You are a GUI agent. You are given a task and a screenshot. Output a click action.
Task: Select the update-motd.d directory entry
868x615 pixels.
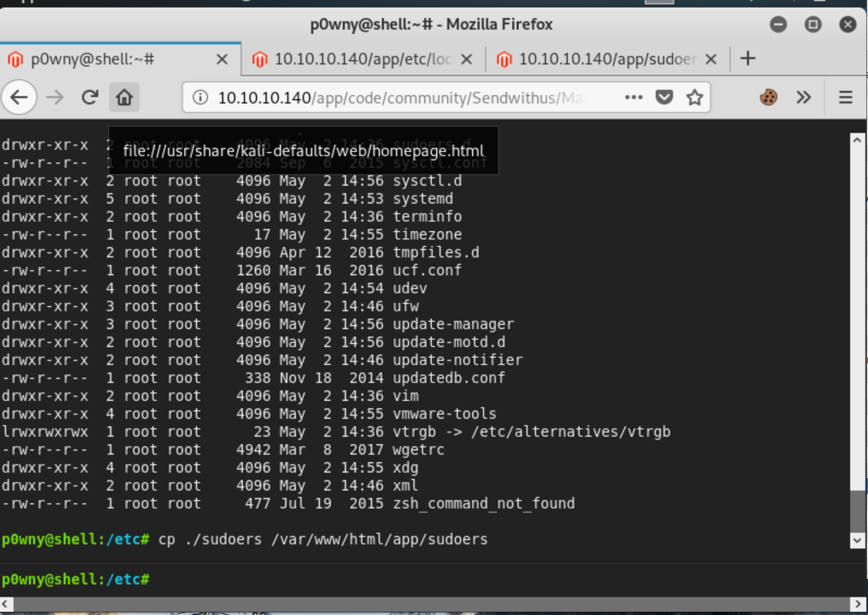449,342
